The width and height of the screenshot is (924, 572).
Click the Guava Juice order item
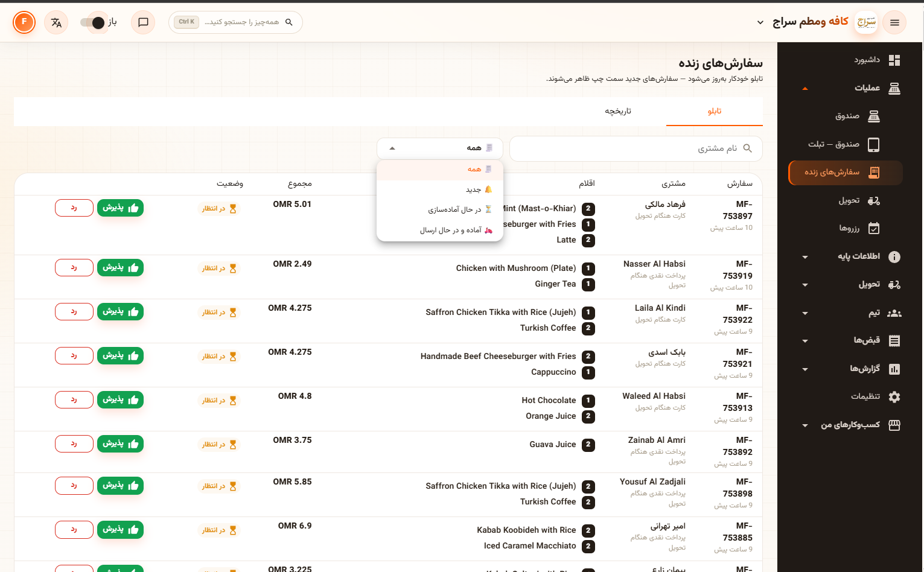pos(553,445)
